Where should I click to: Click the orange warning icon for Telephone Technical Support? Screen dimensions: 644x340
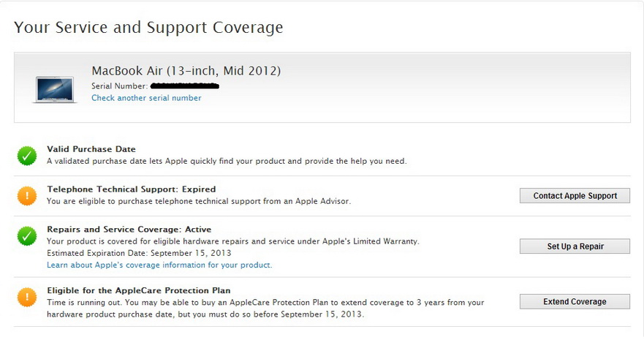27,195
